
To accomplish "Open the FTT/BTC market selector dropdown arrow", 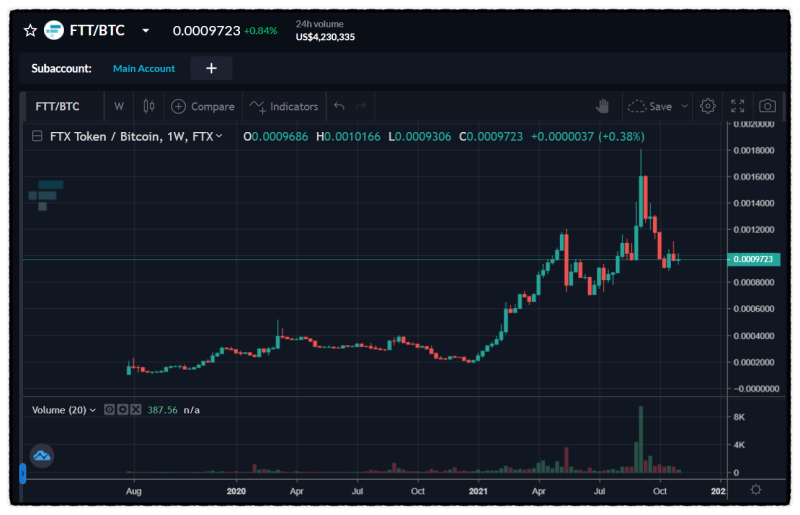I will tap(145, 31).
